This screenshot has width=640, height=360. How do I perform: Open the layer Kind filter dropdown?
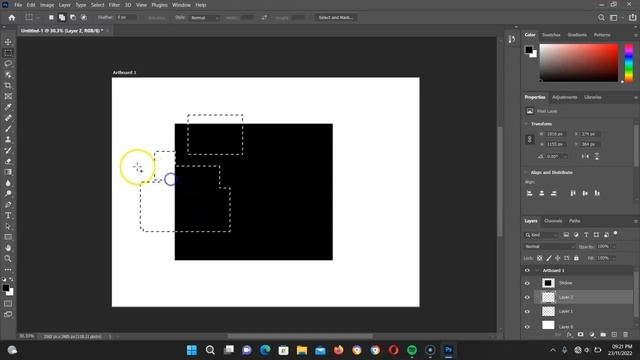click(x=541, y=235)
